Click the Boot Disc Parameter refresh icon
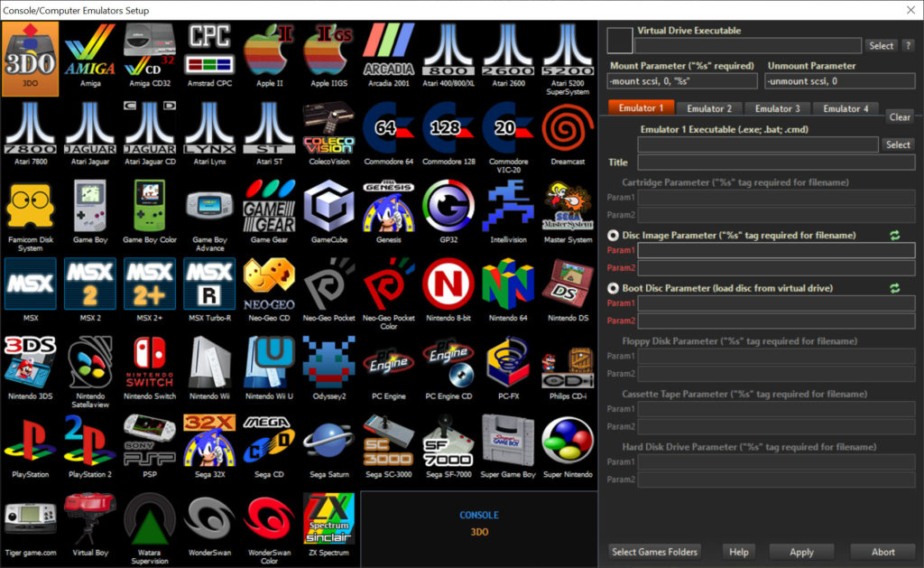This screenshot has height=568, width=924. click(x=894, y=288)
